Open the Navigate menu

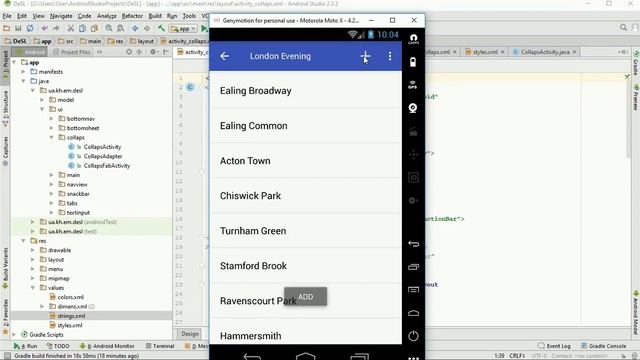61,16
